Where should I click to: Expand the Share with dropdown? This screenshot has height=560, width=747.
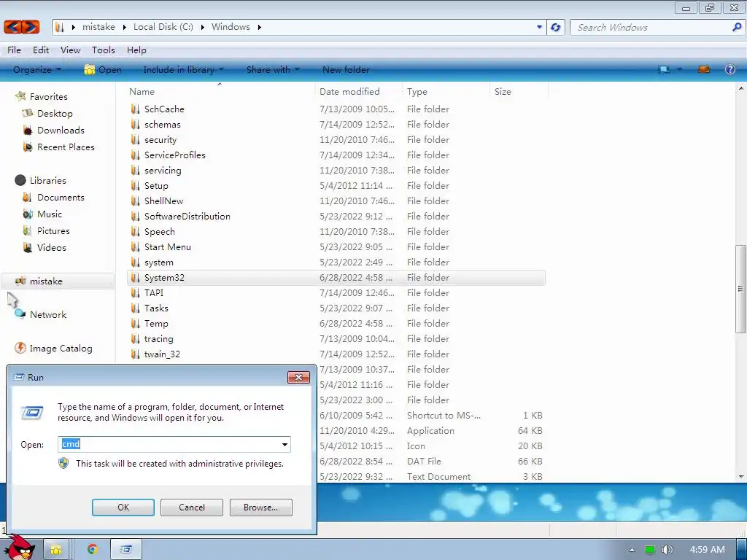click(x=273, y=69)
